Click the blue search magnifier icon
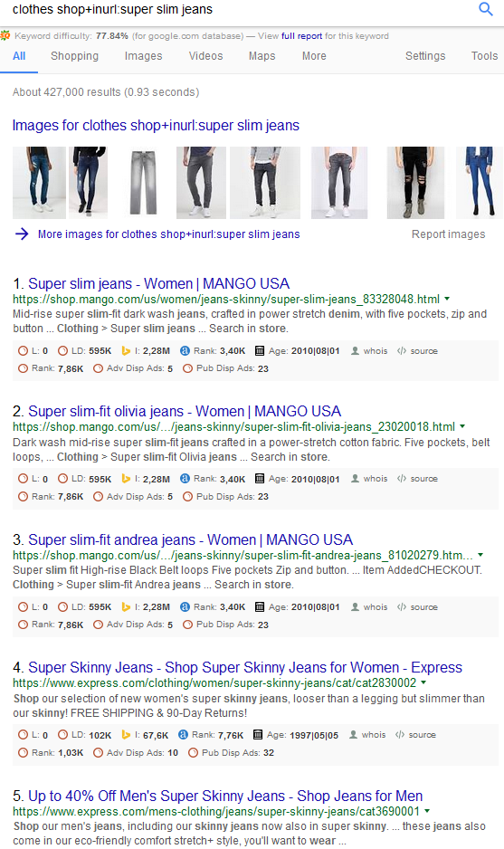Screen dimensions: 504x849 coord(486,9)
